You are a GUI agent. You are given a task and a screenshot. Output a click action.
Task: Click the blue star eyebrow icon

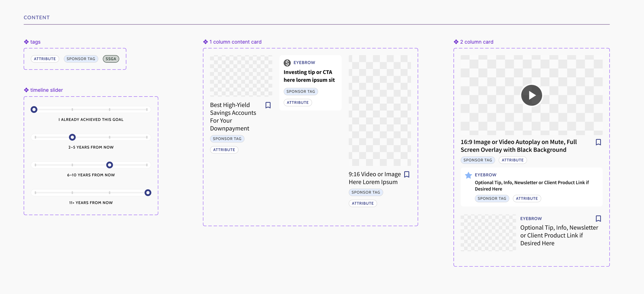(468, 175)
